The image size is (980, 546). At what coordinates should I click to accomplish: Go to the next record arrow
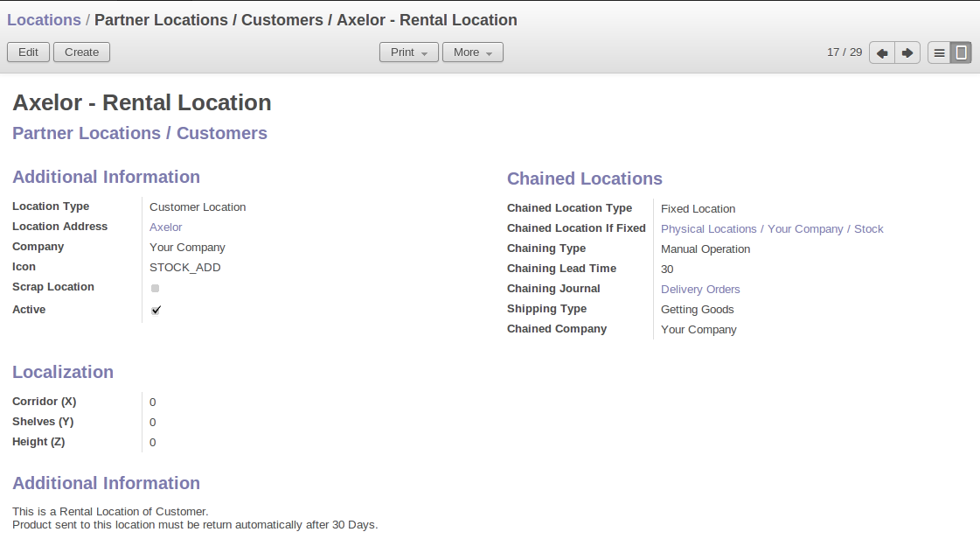pyautogui.click(x=907, y=52)
